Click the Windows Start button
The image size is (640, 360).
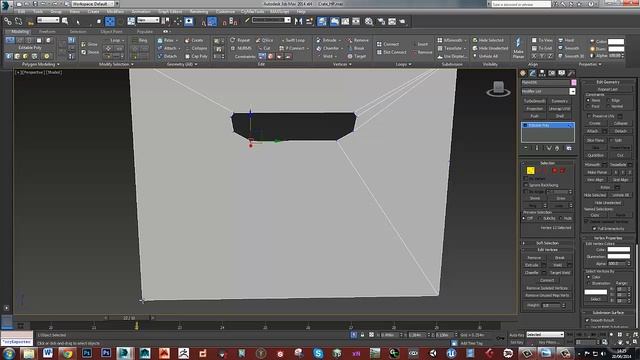pos(9,353)
